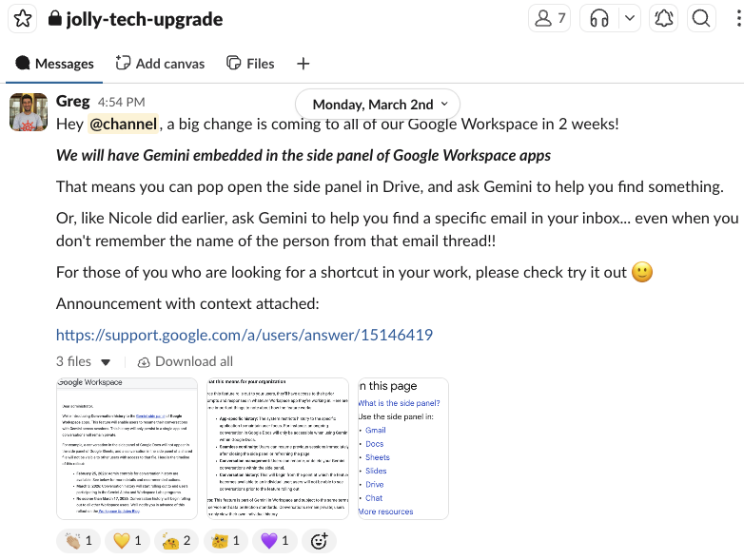Screen dimensions: 744x560
Task: Switch to the Messages tab
Action: (54, 64)
